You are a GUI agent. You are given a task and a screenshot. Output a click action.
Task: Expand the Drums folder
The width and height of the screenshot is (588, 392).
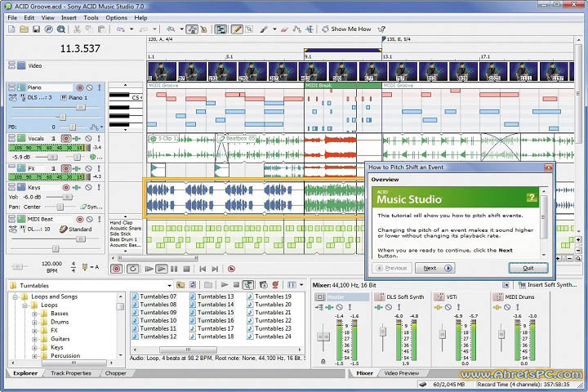pyautogui.click(x=34, y=323)
